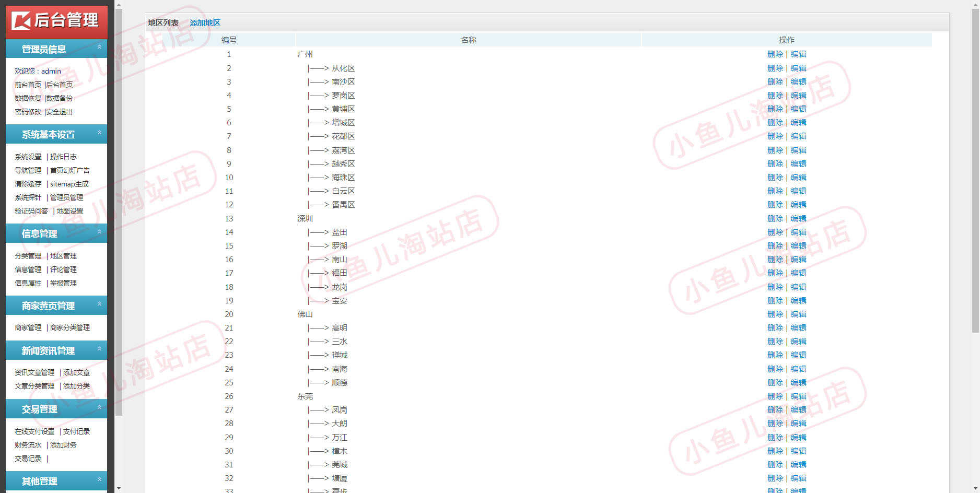Image resolution: width=980 pixels, height=493 pixels.
Task: Switch to the 地区列表 tab
Action: [x=163, y=23]
